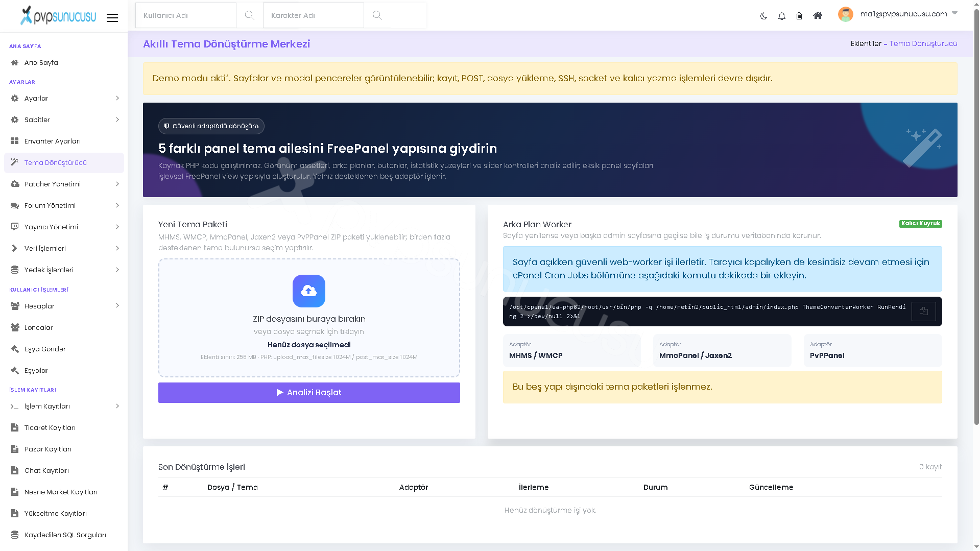The image size is (980, 551).
Task: Expand the Sabitler submenu chevron
Action: [x=117, y=120]
